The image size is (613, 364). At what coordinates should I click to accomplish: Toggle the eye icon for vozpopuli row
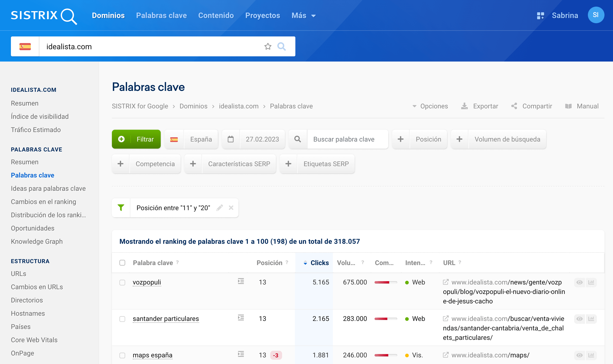[580, 282]
